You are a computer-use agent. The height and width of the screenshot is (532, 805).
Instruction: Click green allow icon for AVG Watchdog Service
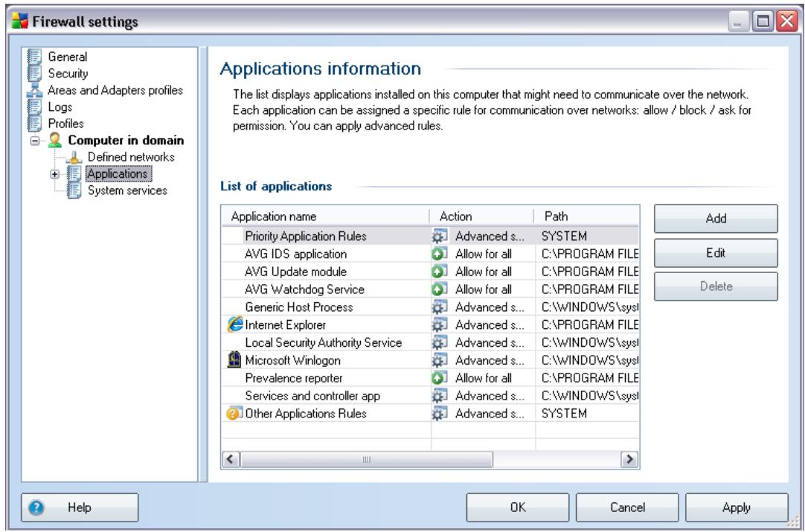coord(440,289)
